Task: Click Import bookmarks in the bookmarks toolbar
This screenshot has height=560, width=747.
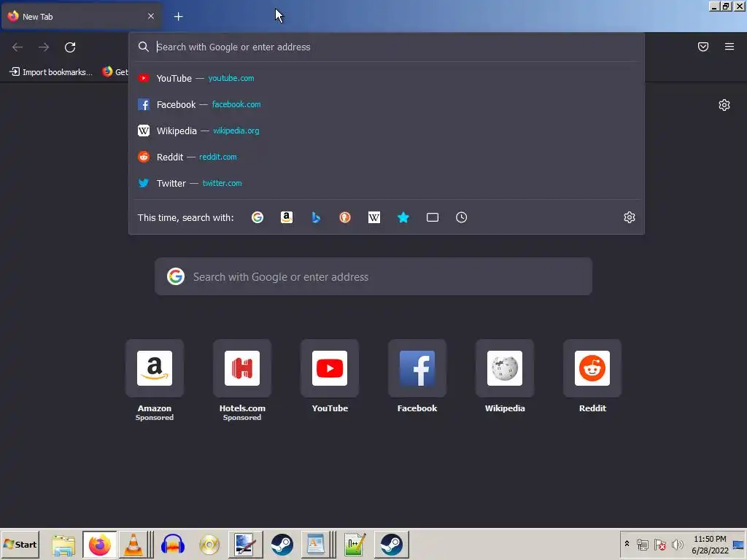Action: [x=51, y=72]
